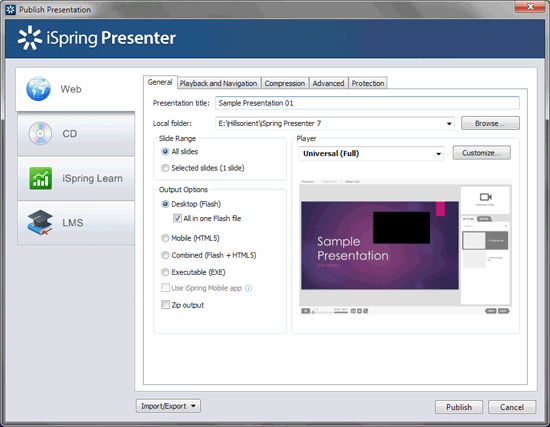This screenshot has width=550, height=427.
Task: Open the Compression tab
Action: (x=285, y=83)
